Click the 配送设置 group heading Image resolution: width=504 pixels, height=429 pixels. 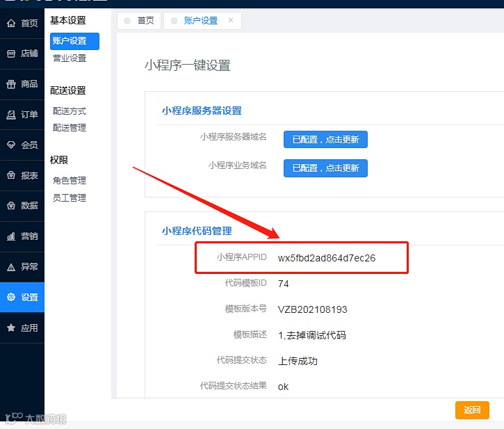68,90
